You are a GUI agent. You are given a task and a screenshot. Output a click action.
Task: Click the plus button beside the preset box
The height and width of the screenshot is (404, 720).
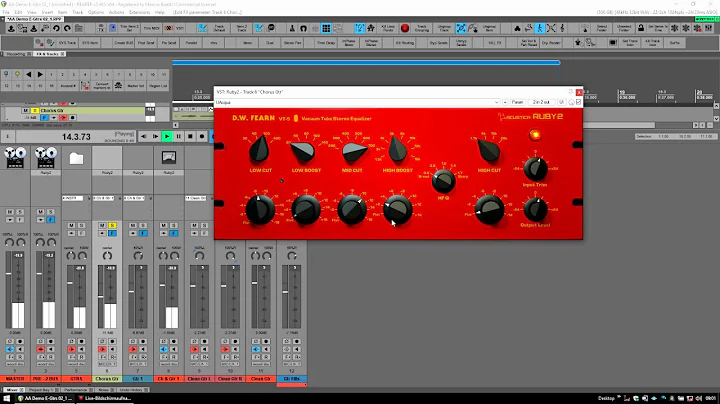click(x=505, y=102)
